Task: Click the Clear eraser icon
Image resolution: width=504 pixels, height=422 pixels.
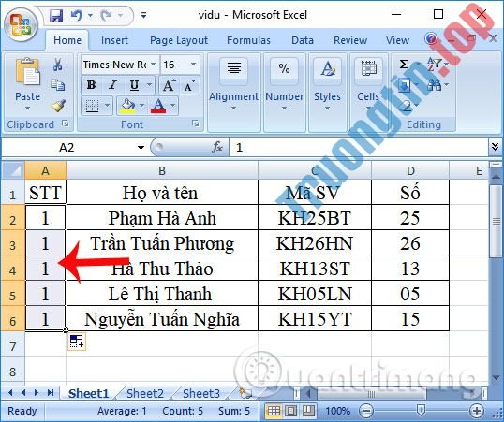Action: 406,105
